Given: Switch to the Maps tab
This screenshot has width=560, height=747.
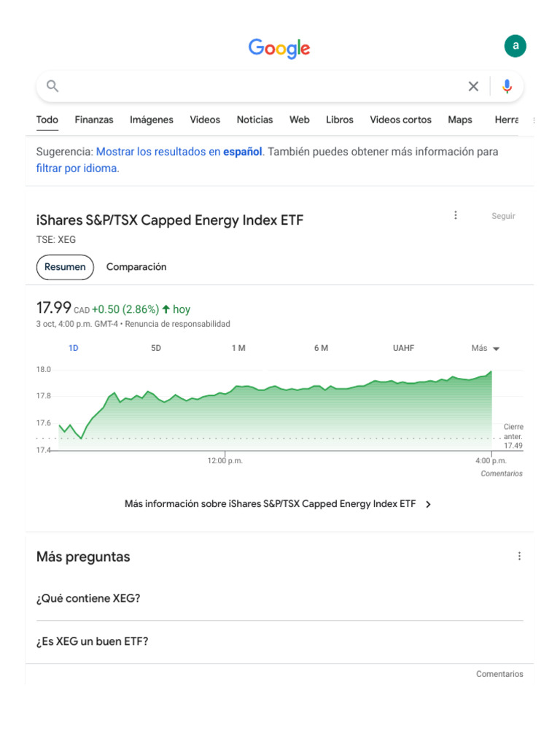Looking at the screenshot, I should click(460, 120).
